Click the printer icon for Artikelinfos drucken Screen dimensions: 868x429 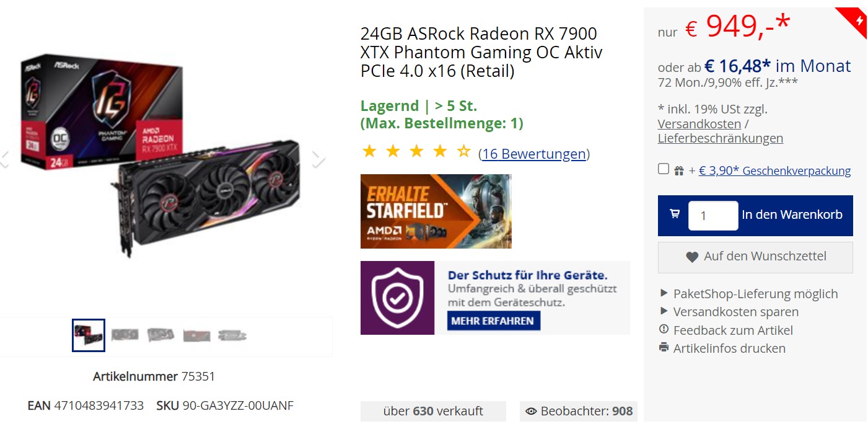point(664,348)
